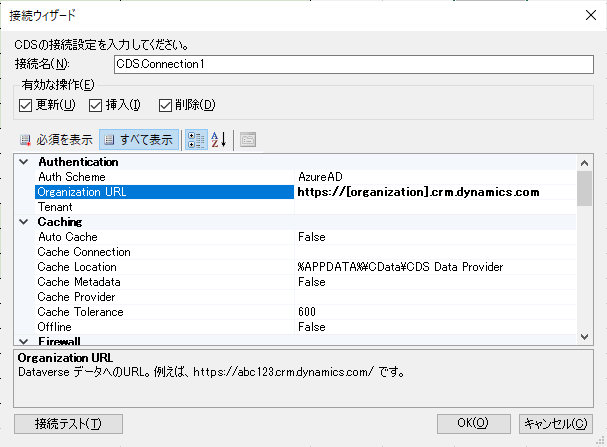Click the Authentication category heading
Viewport: 607px width, 447px height.
[x=78, y=162]
